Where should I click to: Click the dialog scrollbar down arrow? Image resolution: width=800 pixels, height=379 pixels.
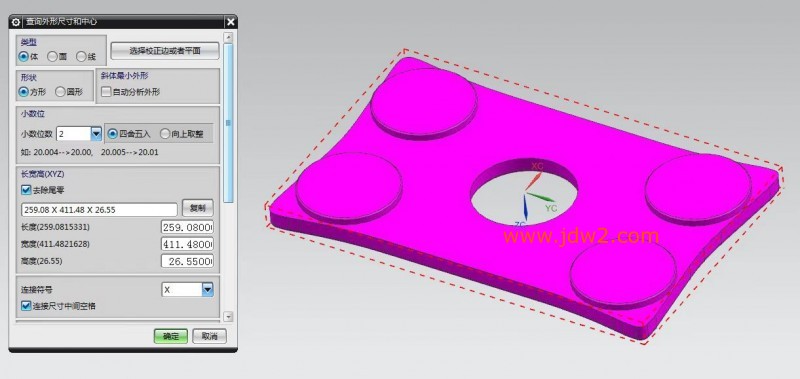pyautogui.click(x=228, y=317)
